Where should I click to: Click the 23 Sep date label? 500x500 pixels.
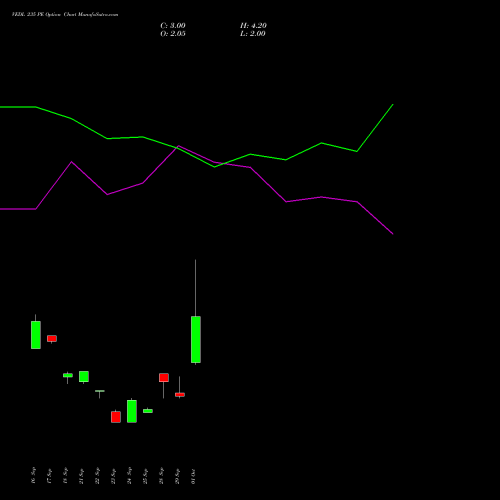tap(113, 476)
